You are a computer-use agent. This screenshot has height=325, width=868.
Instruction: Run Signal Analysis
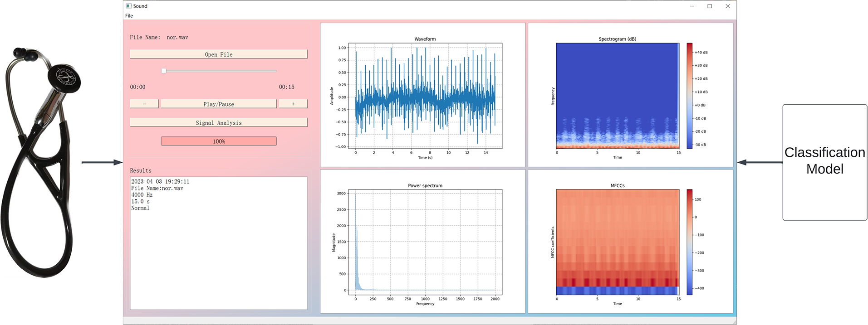tap(218, 123)
